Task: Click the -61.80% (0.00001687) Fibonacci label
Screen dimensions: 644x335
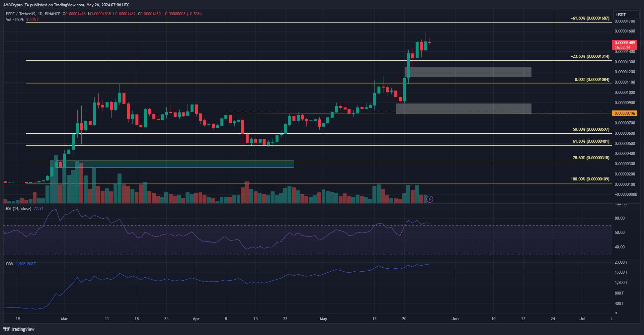Action: coord(590,18)
